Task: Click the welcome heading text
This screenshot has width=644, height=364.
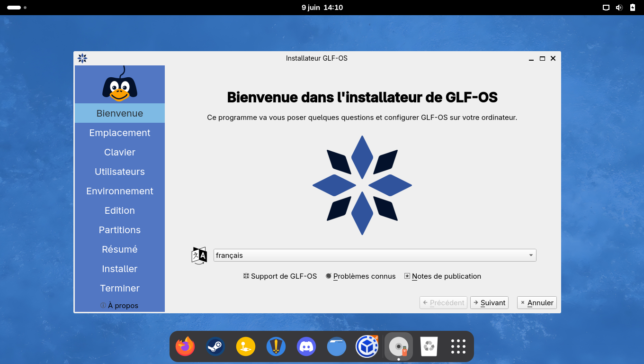Action: pyautogui.click(x=362, y=97)
